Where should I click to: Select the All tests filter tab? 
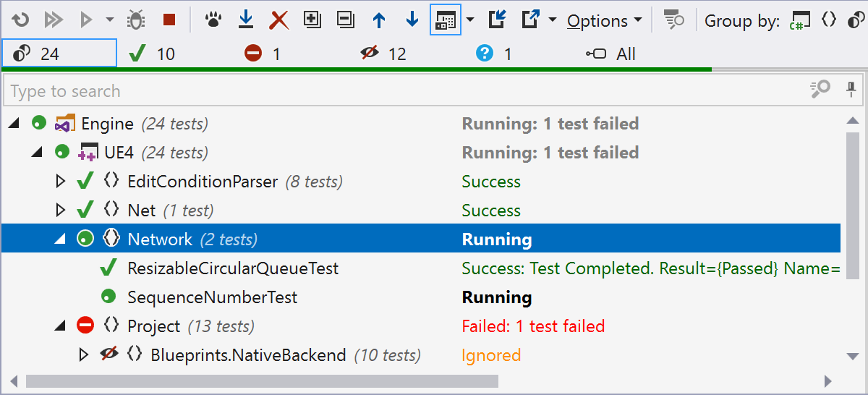[x=610, y=54]
